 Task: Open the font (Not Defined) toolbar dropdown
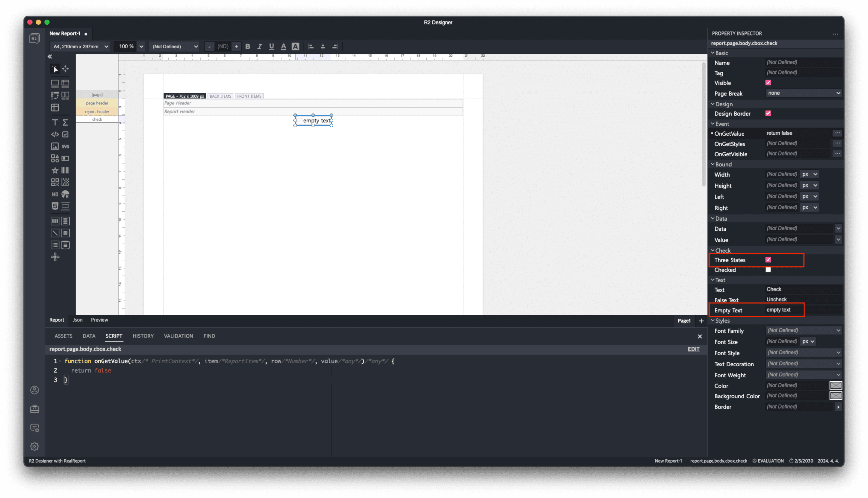click(x=175, y=47)
